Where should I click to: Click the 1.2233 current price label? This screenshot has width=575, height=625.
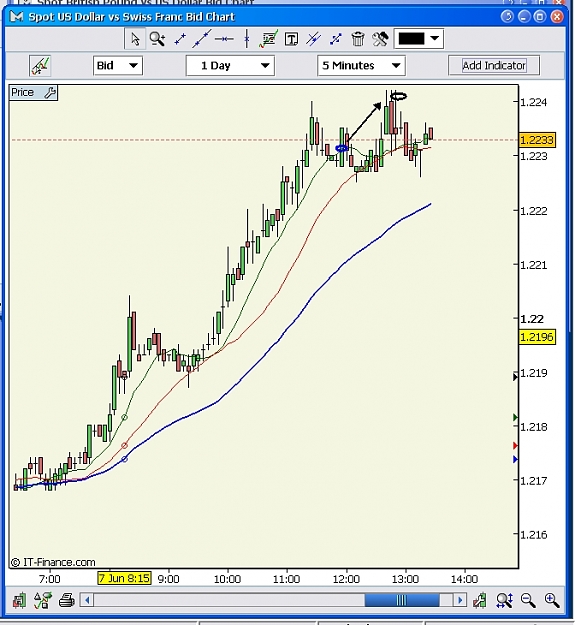(537, 140)
